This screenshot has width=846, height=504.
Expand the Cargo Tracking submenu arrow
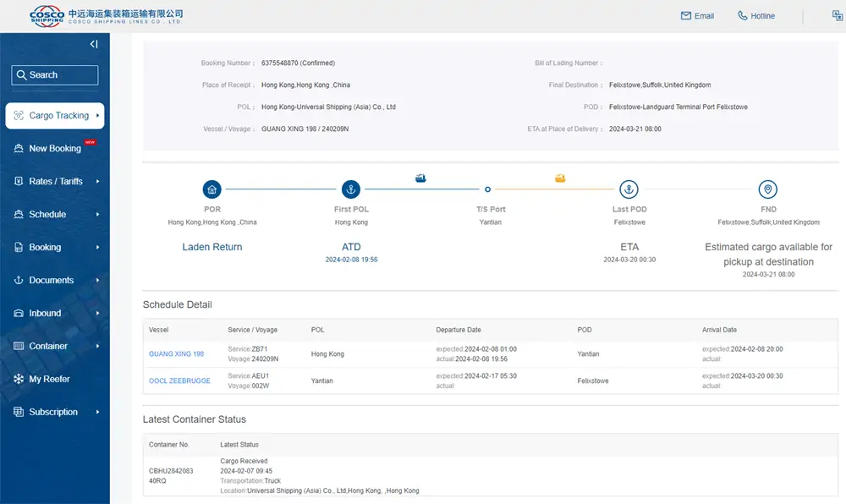coord(97,115)
